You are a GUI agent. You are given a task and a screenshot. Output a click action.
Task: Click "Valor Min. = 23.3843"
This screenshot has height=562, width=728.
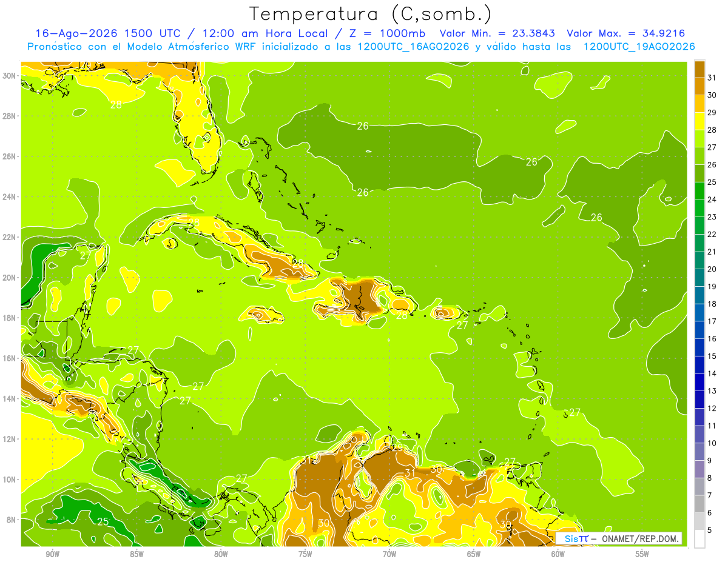(x=496, y=33)
